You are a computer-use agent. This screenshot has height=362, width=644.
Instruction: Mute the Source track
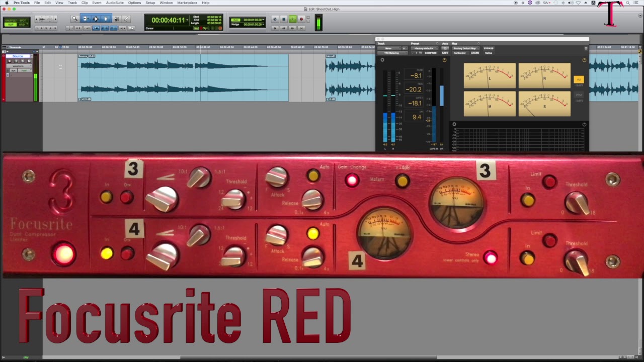[29, 61]
